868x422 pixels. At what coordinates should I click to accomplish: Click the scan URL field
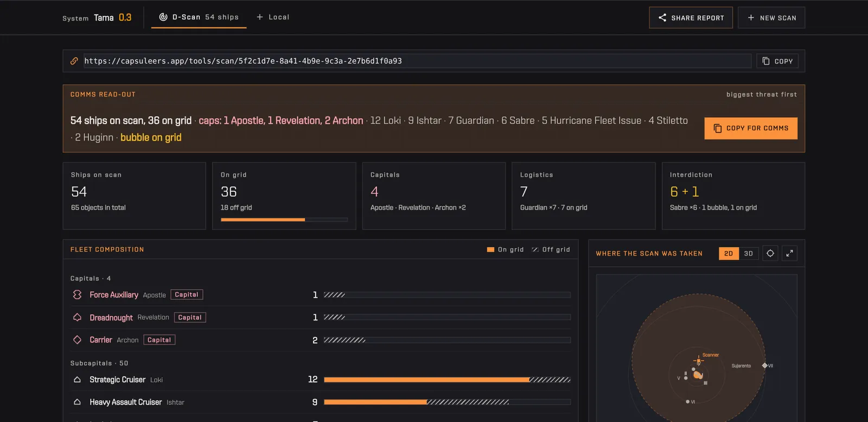click(417, 61)
